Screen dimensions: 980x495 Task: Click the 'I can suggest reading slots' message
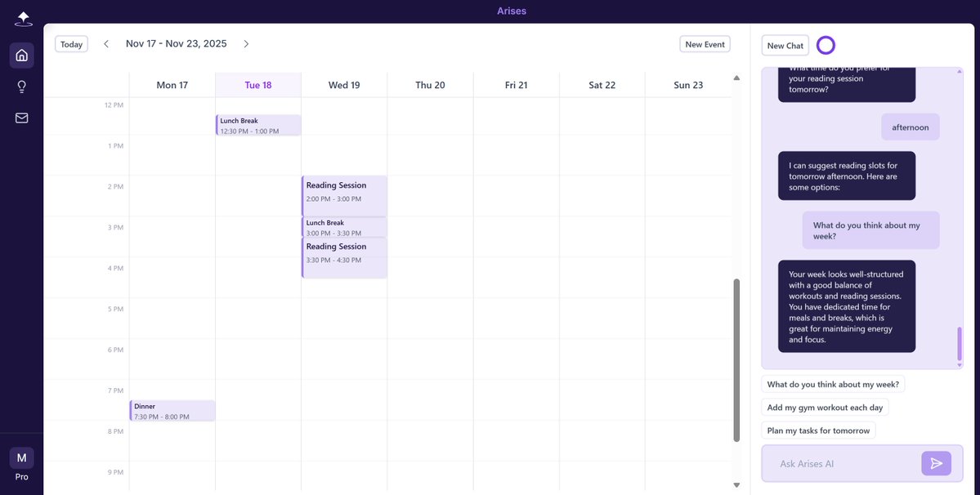click(846, 176)
